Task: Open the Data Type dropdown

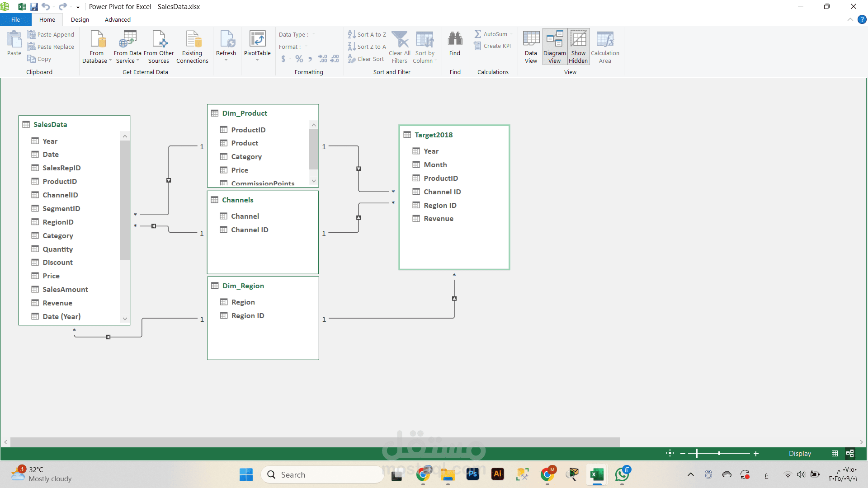Action: click(x=313, y=35)
